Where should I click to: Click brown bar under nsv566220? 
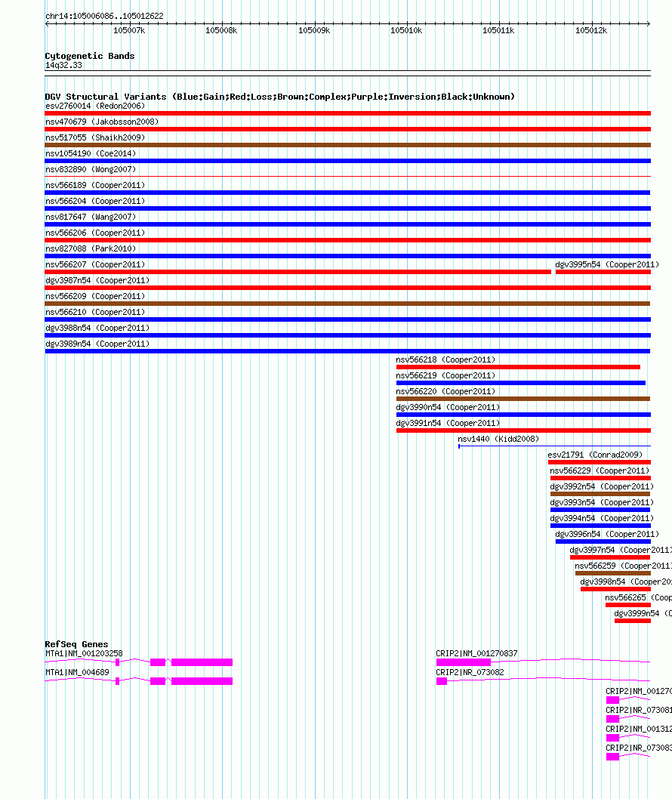(x=523, y=399)
